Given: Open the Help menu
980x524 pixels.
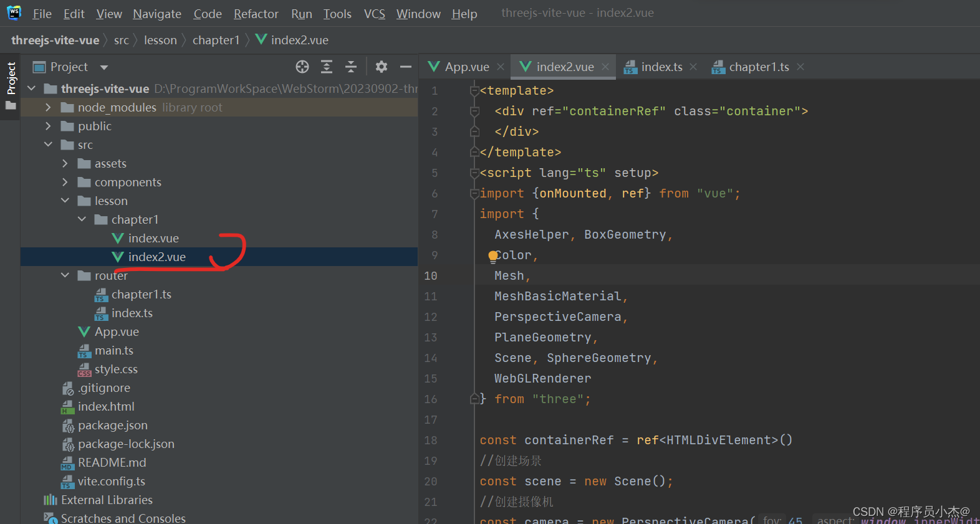Looking at the screenshot, I should (x=464, y=14).
